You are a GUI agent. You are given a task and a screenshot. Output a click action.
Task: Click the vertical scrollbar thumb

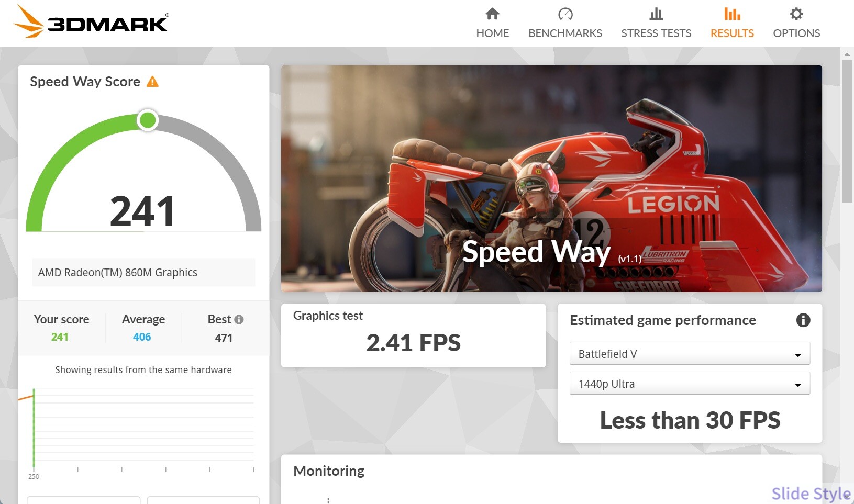(847, 131)
